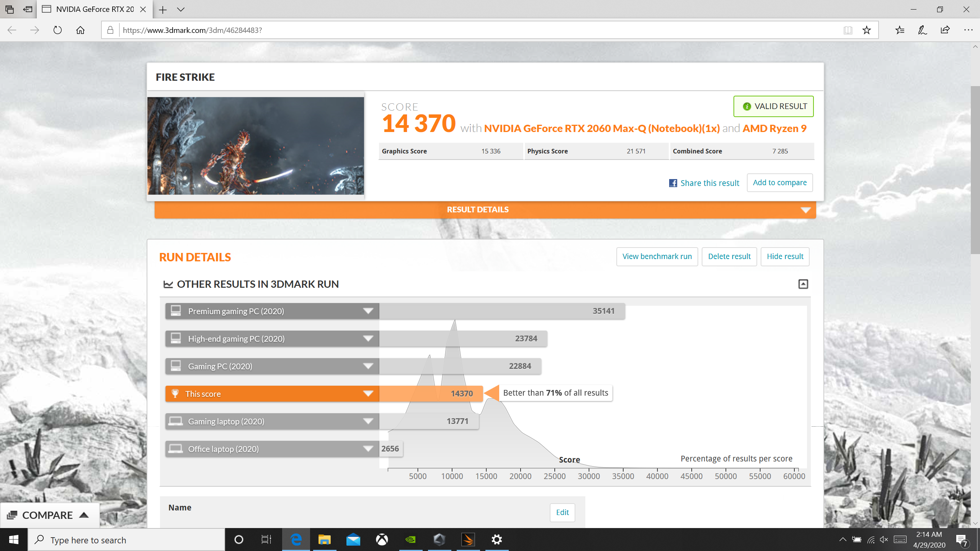Click the VALID RESULT badge
The image size is (980, 551).
tap(774, 106)
